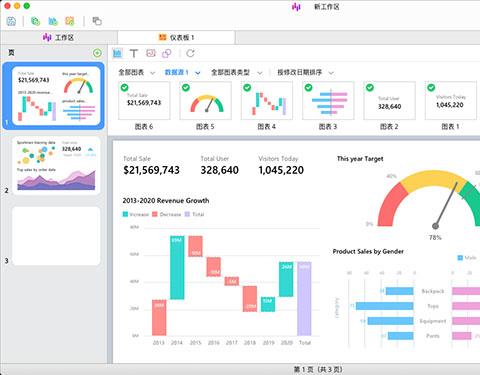Add a new page with green plus
Viewport: 480px width, 375px height.
point(97,53)
